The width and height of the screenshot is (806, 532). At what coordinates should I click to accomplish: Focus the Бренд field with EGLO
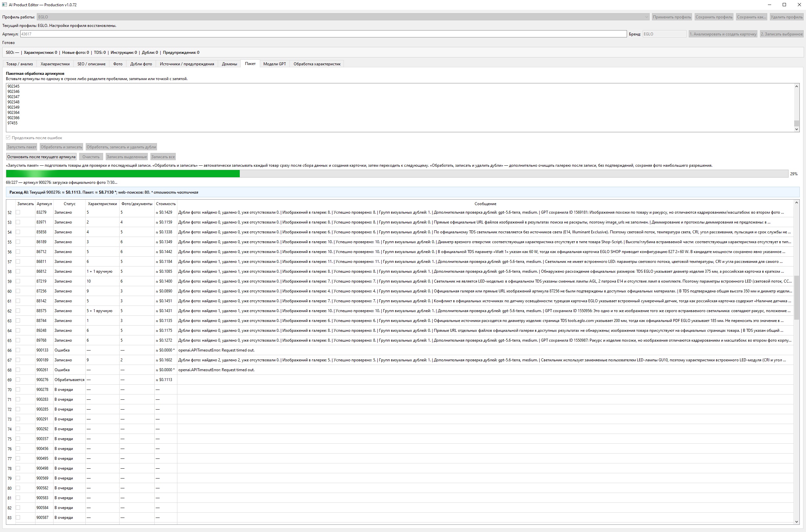click(x=664, y=34)
